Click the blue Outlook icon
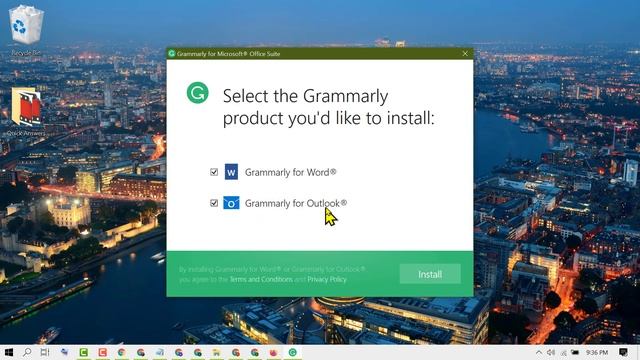 [x=231, y=203]
